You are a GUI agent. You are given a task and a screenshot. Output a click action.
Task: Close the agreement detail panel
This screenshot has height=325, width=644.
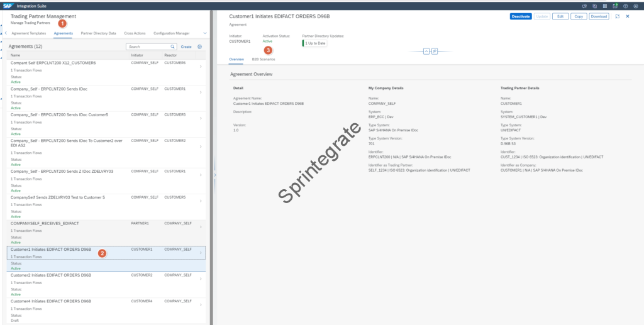coord(627,16)
